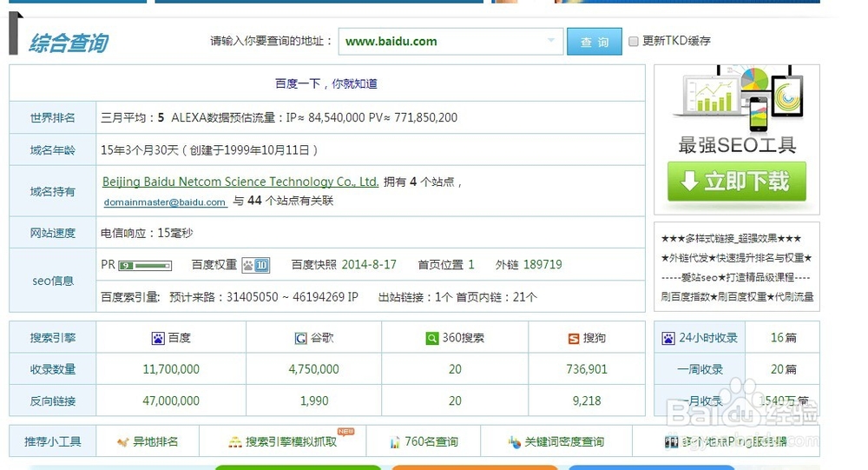Open the 搜索引擎模拟抓取 tool link
Screen dimensions: 868x470
pyautogui.click(x=291, y=441)
